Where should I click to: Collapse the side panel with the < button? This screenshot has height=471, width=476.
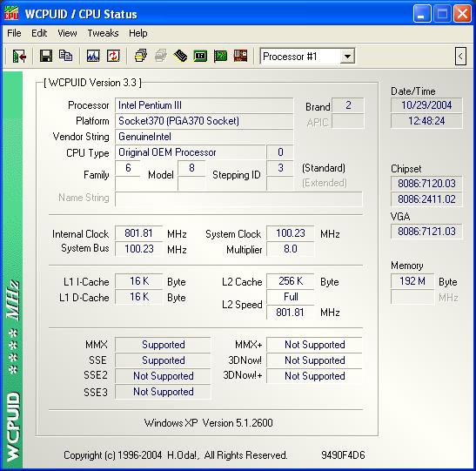[x=460, y=57]
